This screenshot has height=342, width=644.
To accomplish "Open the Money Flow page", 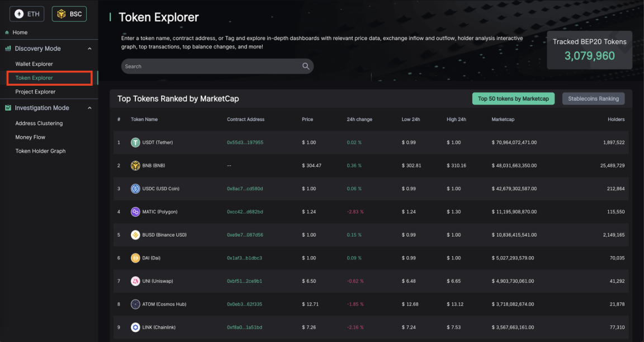I will pos(30,137).
